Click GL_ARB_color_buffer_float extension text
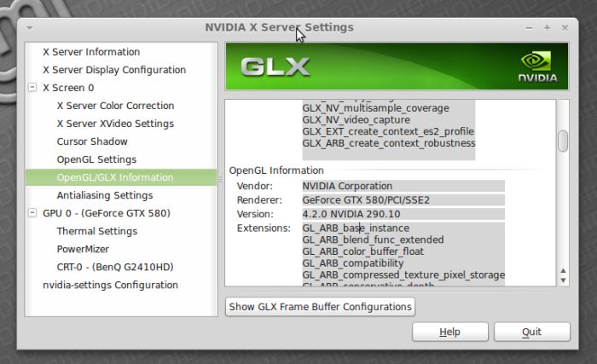Screen dimensions: 597x364 362,251
